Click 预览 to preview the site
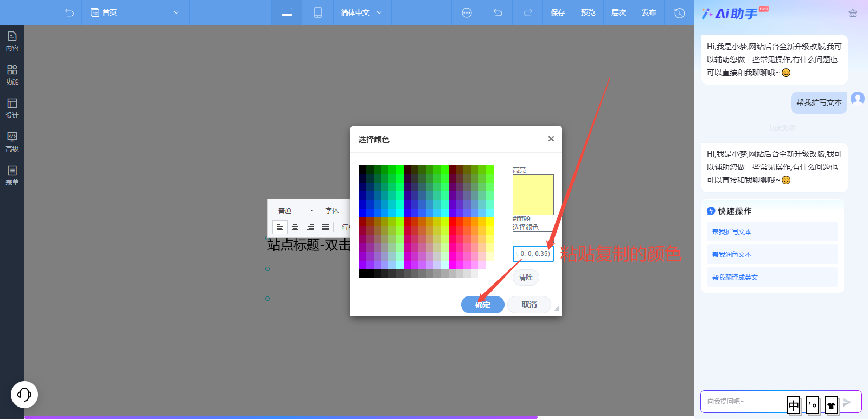This screenshot has height=419, width=868. point(588,12)
